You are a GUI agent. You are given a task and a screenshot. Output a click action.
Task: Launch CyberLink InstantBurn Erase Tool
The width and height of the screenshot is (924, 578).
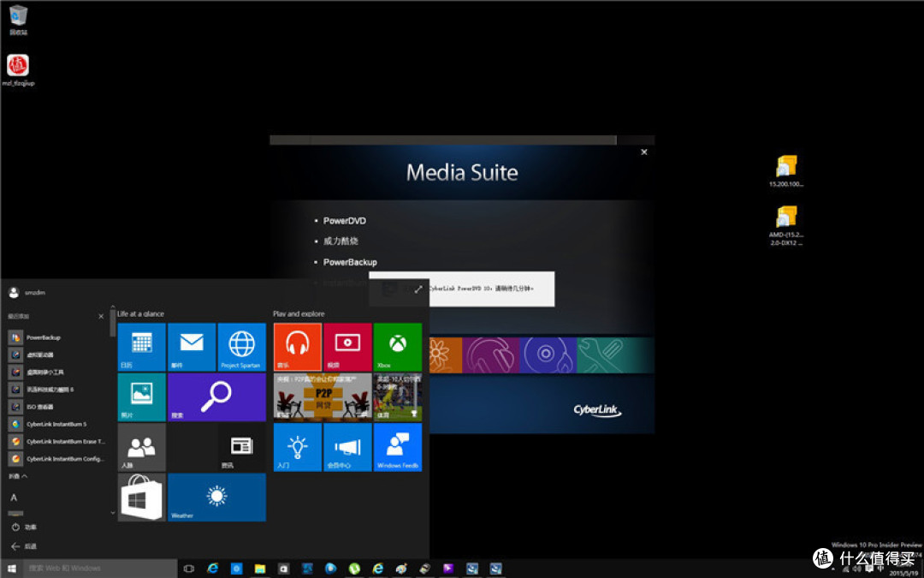(x=56, y=441)
